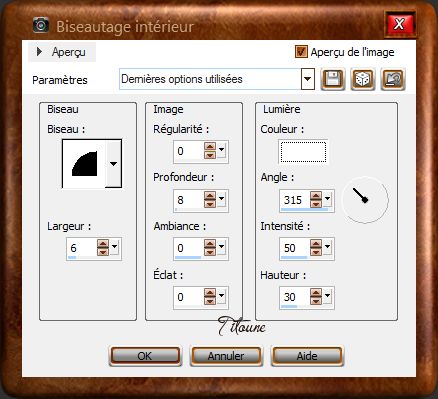Click the Régularité input field

(x=189, y=151)
